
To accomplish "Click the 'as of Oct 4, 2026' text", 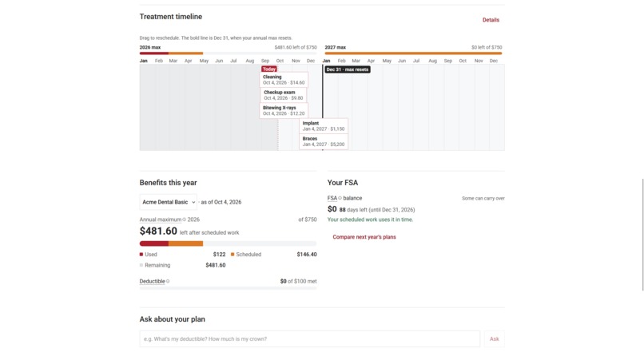I will pos(221,202).
